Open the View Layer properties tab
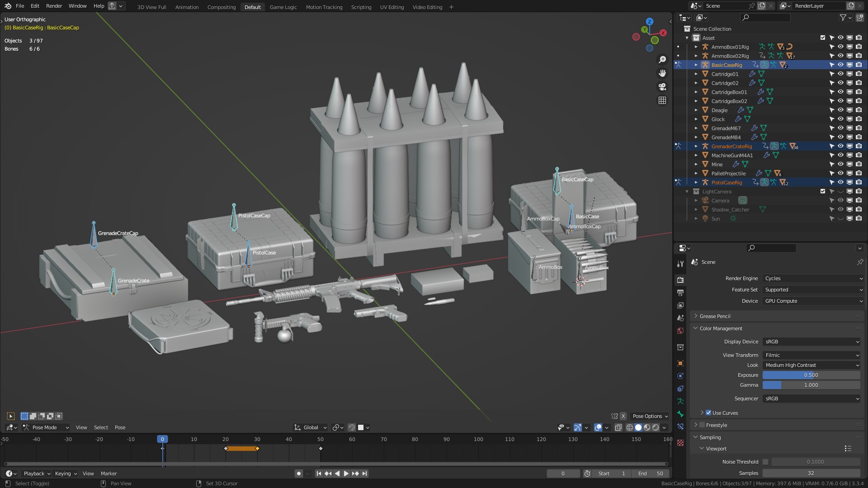The height and width of the screenshot is (488, 868). point(680,305)
